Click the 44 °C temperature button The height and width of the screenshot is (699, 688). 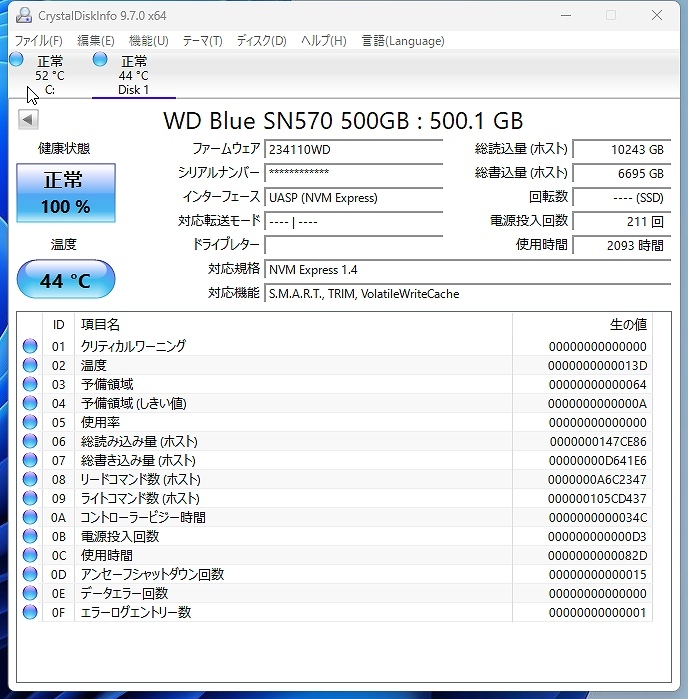coord(66,280)
